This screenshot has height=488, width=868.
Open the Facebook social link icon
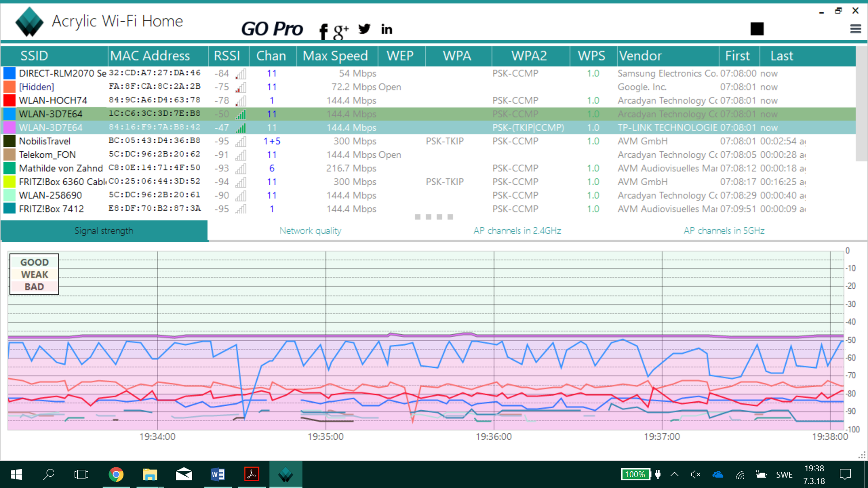(x=323, y=32)
